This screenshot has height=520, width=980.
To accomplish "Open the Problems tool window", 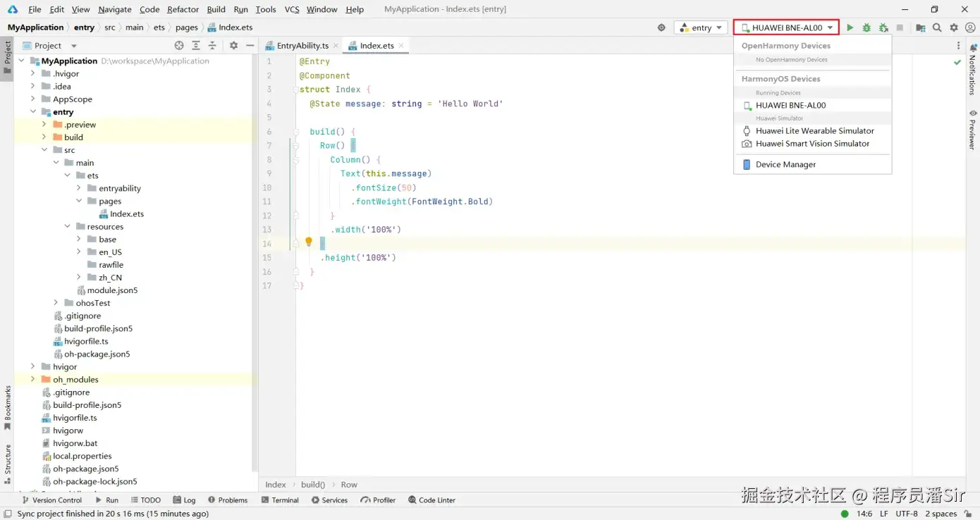I will point(227,500).
